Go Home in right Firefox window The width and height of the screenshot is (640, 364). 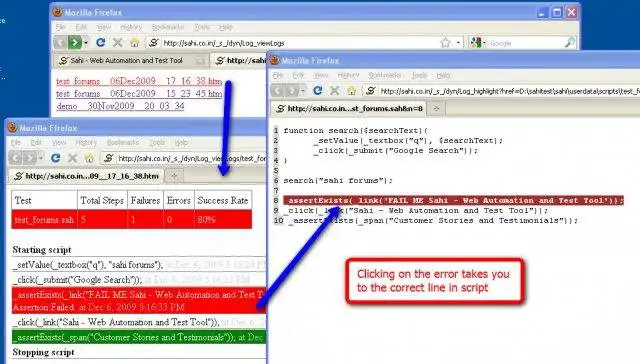[x=351, y=91]
